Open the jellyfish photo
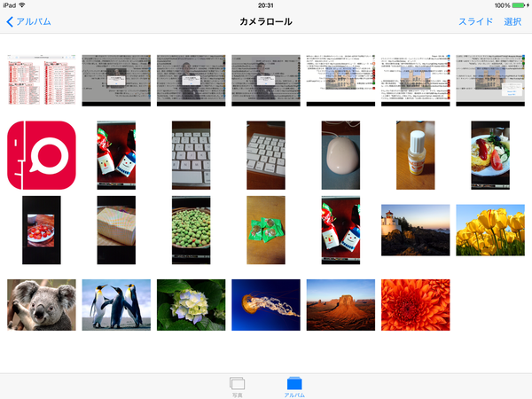This screenshot has height=399, width=532. (266, 305)
